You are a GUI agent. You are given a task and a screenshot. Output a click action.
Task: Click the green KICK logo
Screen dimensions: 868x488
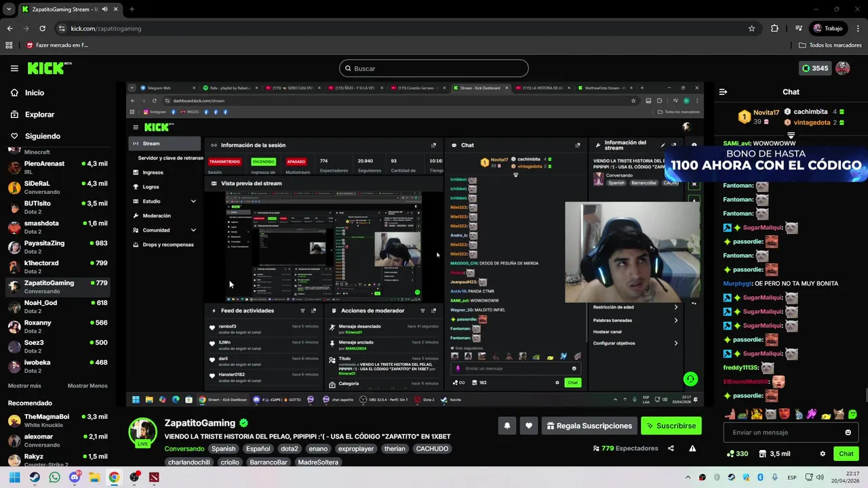pyautogui.click(x=50, y=68)
